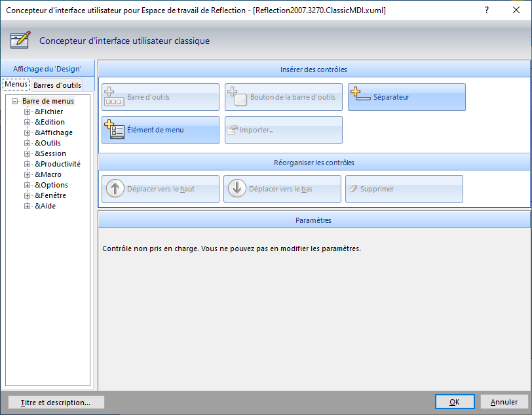Expand the &Options menu node
This screenshot has height=415, width=532.
point(27,186)
